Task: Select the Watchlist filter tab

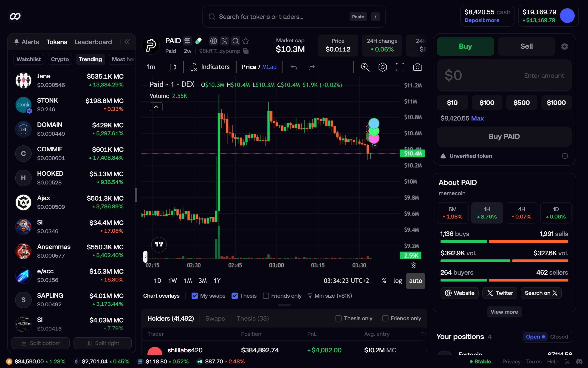Action: coord(28,59)
